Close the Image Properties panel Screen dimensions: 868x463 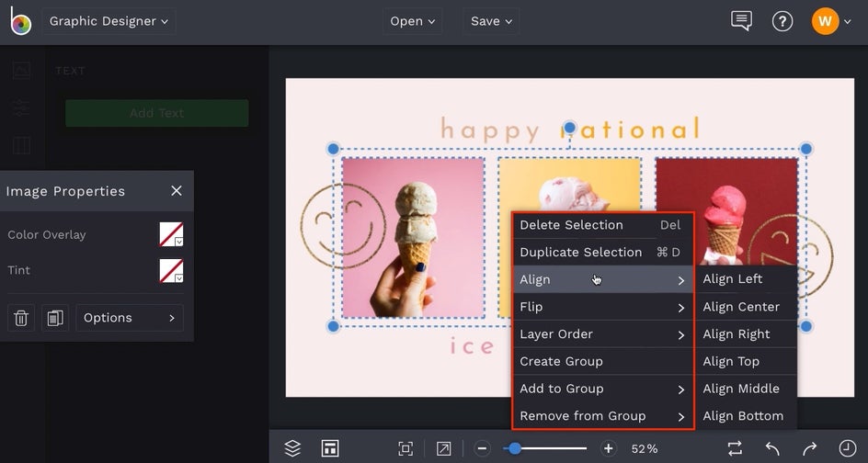(177, 191)
